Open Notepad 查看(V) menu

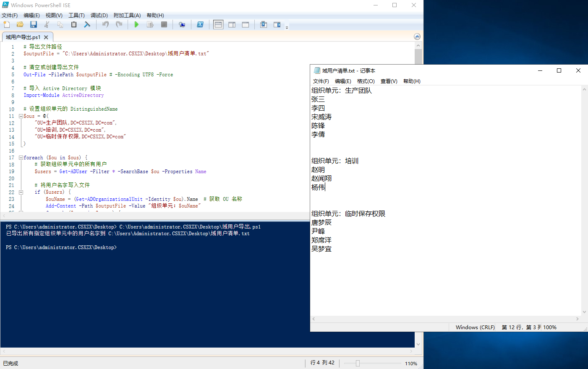click(389, 81)
